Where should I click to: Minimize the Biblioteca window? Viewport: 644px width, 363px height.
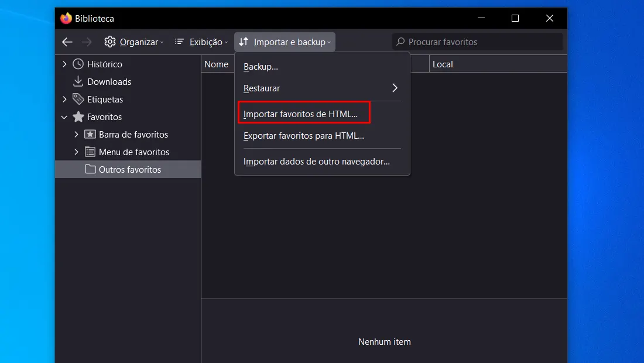click(481, 18)
